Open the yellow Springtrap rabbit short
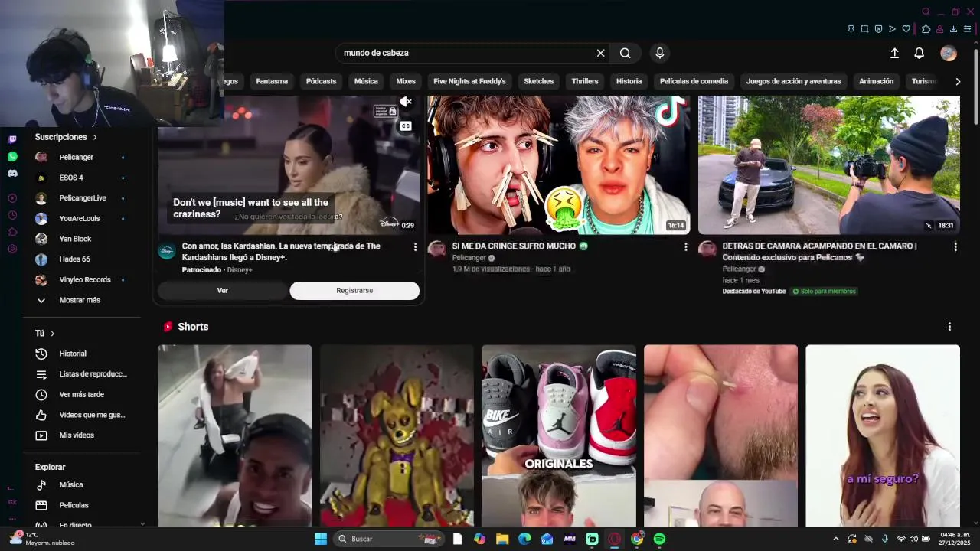The height and width of the screenshot is (551, 980). (x=397, y=435)
